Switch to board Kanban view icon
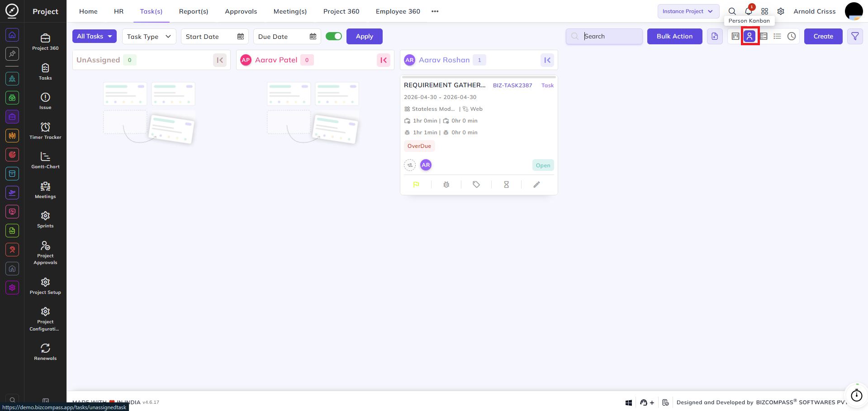Viewport: 868px width, 411px height. click(735, 36)
